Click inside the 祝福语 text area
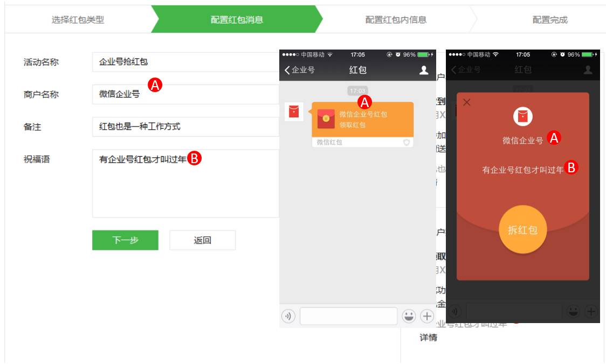The width and height of the screenshot is (606, 364). click(x=185, y=184)
